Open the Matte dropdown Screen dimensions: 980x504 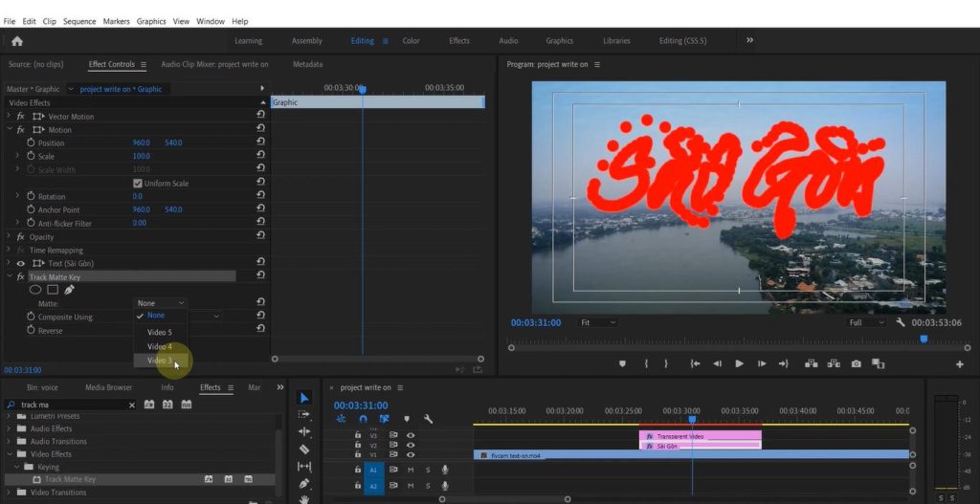pyautogui.click(x=161, y=303)
